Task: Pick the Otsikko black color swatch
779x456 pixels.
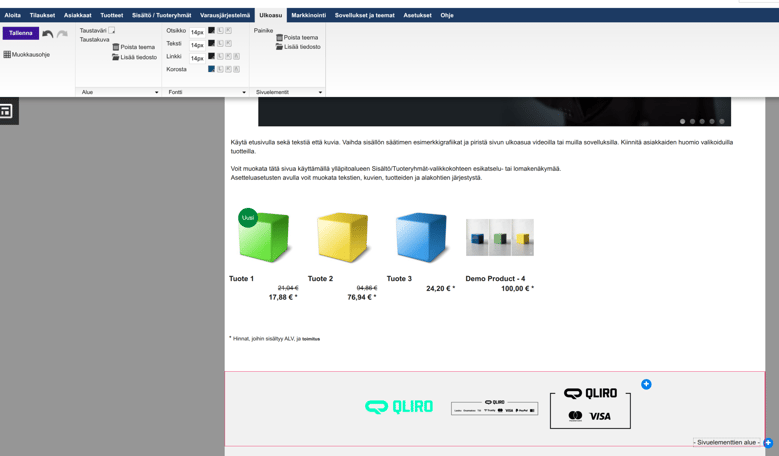Action: click(x=211, y=31)
